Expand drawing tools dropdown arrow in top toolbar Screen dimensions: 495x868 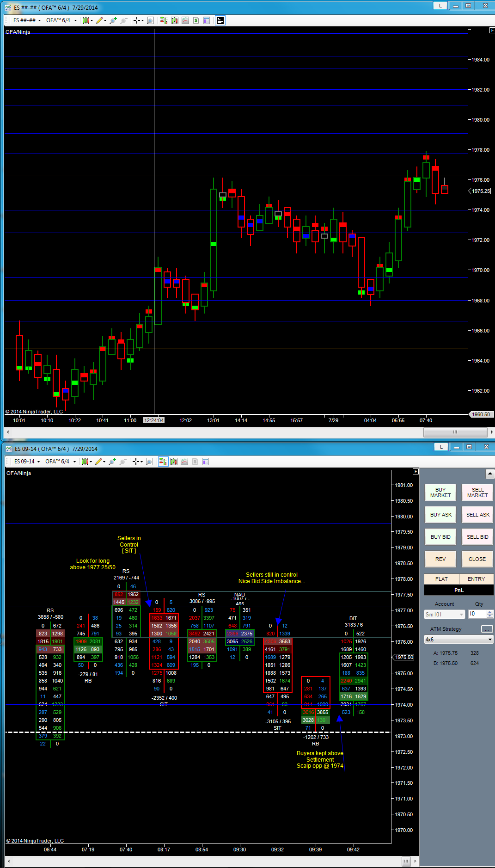tap(105, 20)
